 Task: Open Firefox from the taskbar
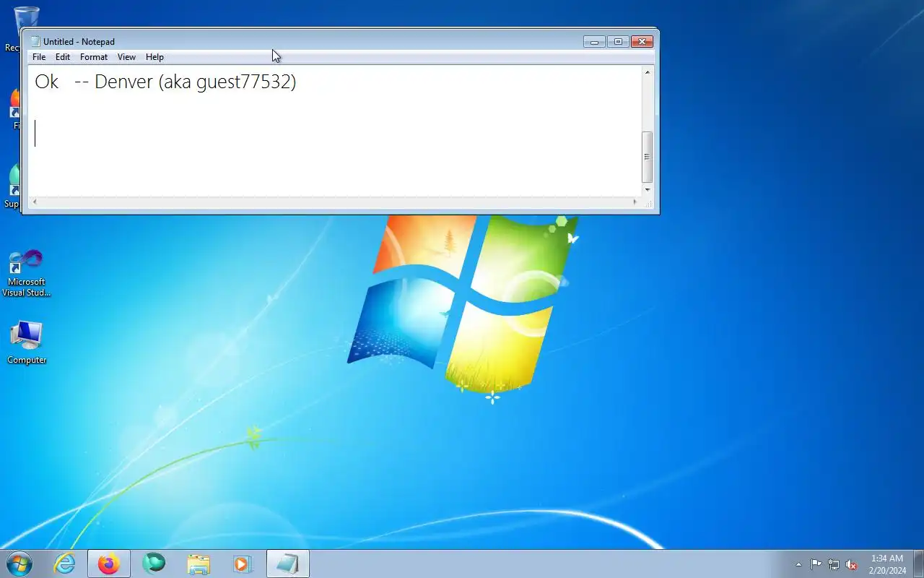[x=109, y=564]
